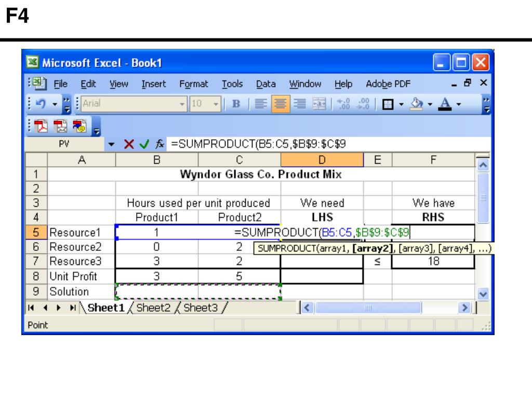This screenshot has width=532, height=399.
Task: Open the Undo history dropdown arrow
Action: [x=55, y=104]
